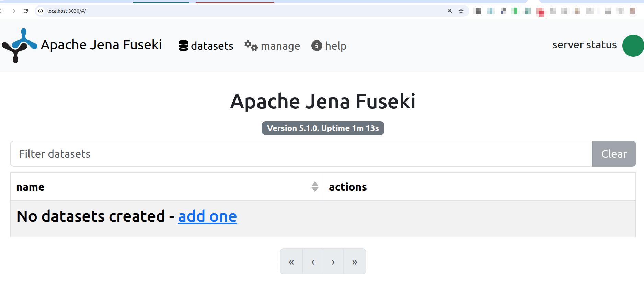This screenshot has height=283, width=644.
Task: Click the browser forward arrow
Action: 13,11
